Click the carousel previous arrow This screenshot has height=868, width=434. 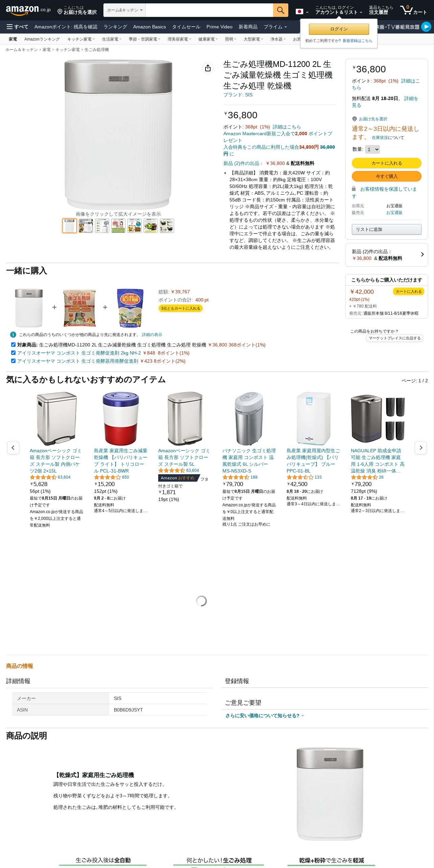coord(13,448)
